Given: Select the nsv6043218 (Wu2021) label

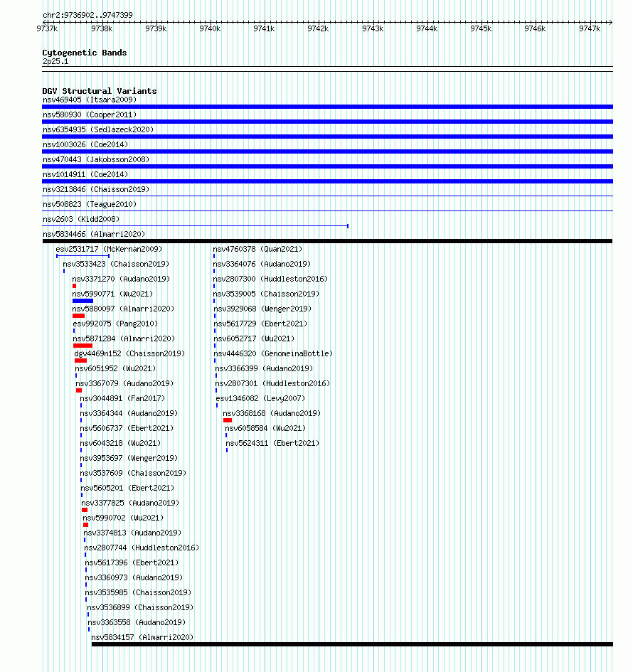Looking at the screenshot, I should point(120,444).
